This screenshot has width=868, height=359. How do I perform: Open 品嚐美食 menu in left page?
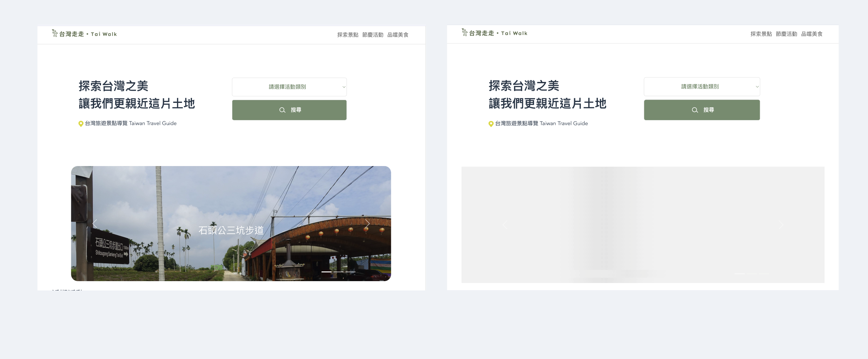coord(398,35)
